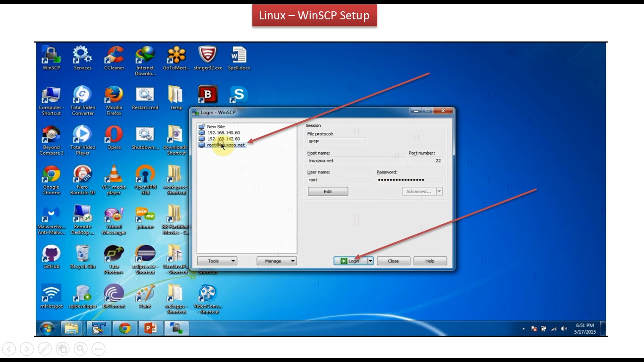Open the Internet Download Manager desktop icon
The height and width of the screenshot is (362, 644).
pyautogui.click(x=145, y=61)
